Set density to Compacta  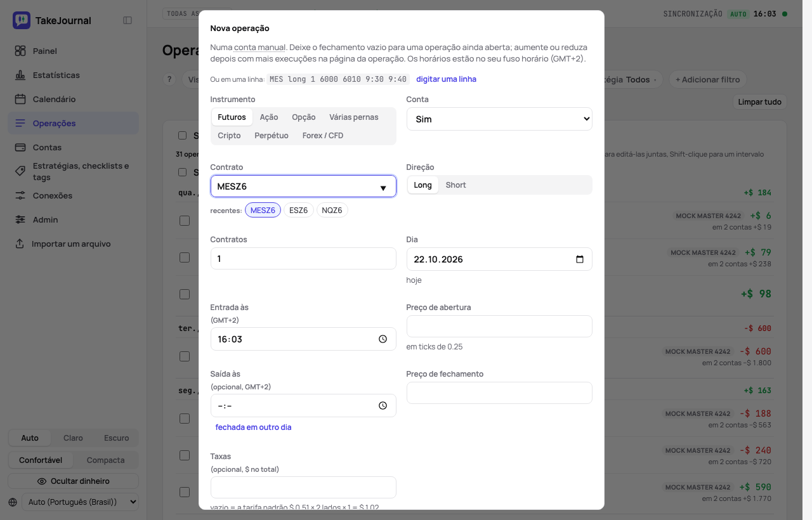point(105,460)
